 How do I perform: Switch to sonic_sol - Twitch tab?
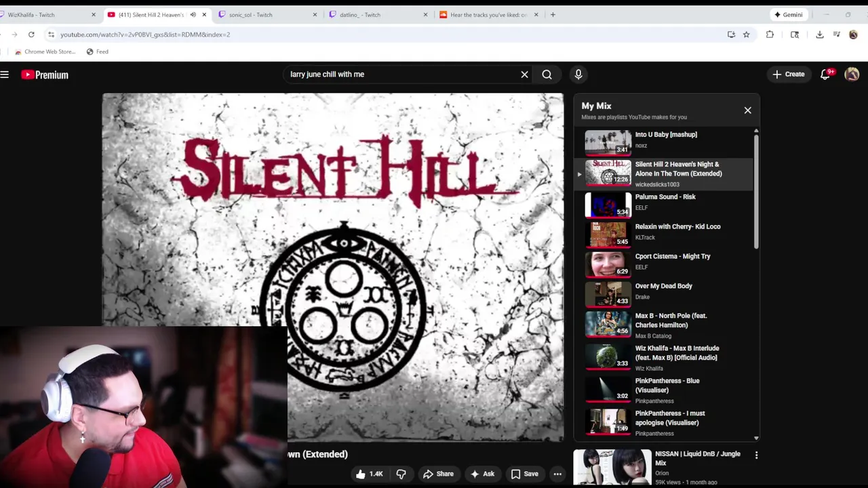pos(265,14)
